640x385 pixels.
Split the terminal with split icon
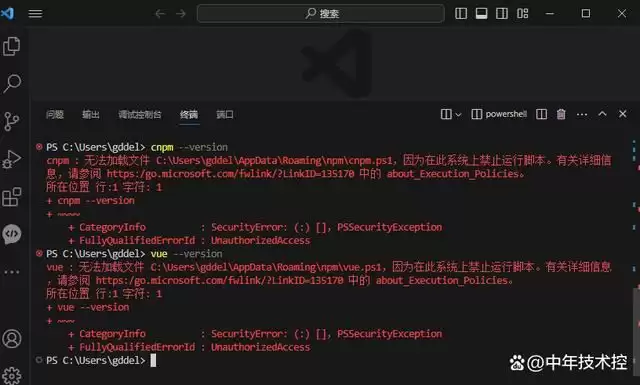[x=541, y=114]
